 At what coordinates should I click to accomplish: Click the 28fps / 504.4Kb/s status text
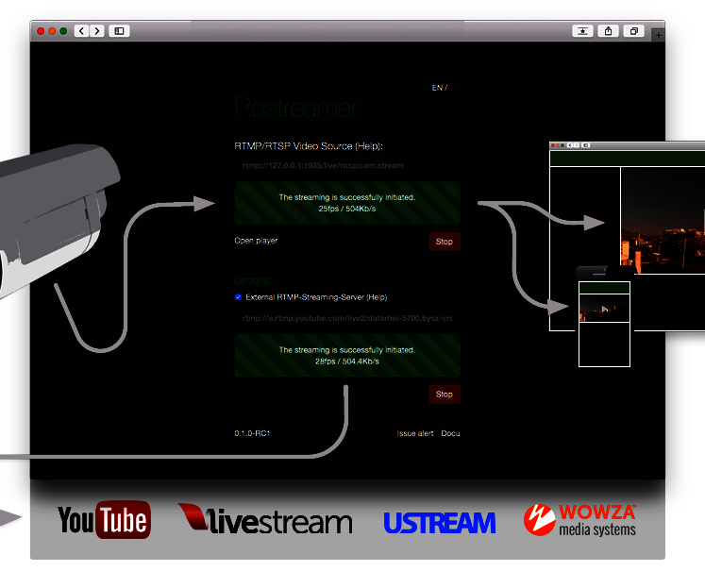[347, 361]
